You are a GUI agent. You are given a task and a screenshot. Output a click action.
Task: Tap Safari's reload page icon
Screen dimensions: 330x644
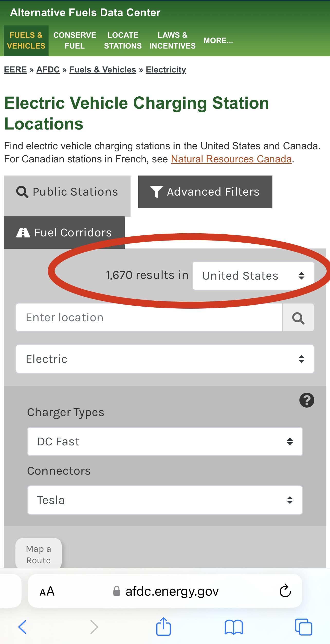point(285,591)
